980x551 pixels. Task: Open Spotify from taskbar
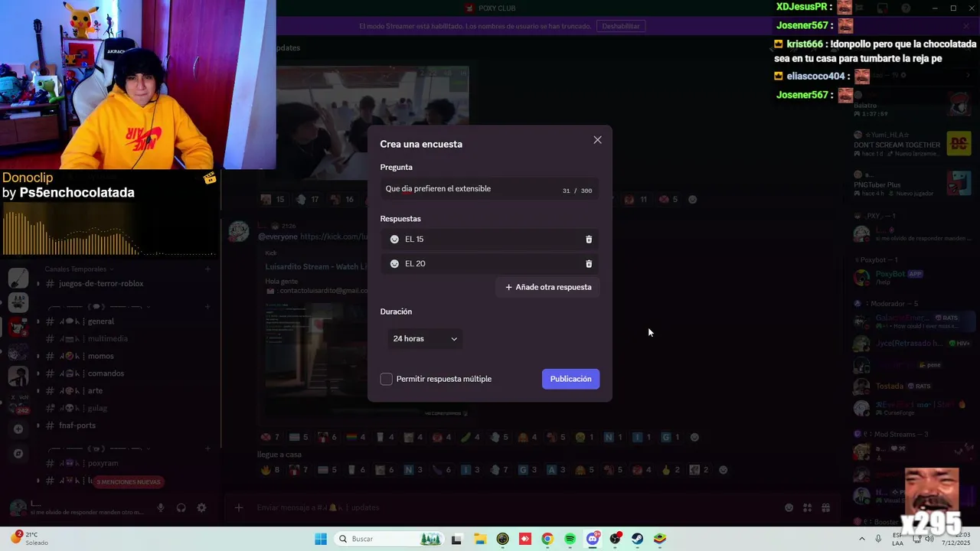(x=570, y=539)
